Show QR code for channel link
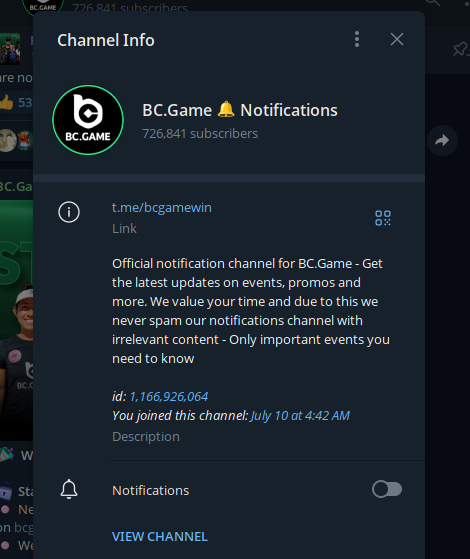This screenshot has height=559, width=470. [383, 218]
